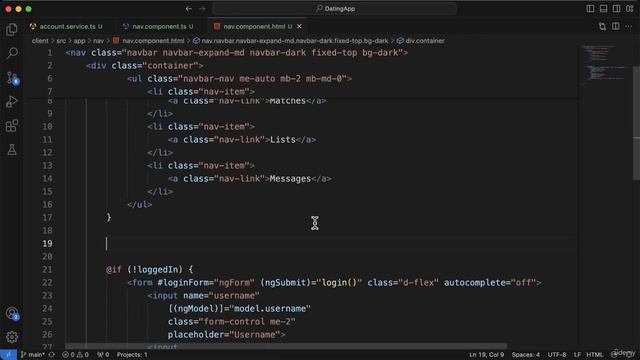Place cursor on 'Lists' link text
The image size is (640, 360).
click(x=282, y=140)
